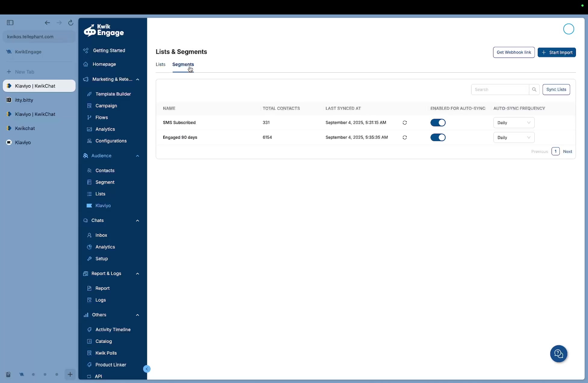Image resolution: width=588 pixels, height=383 pixels.
Task: Collapse the Chats section
Action: click(x=138, y=221)
